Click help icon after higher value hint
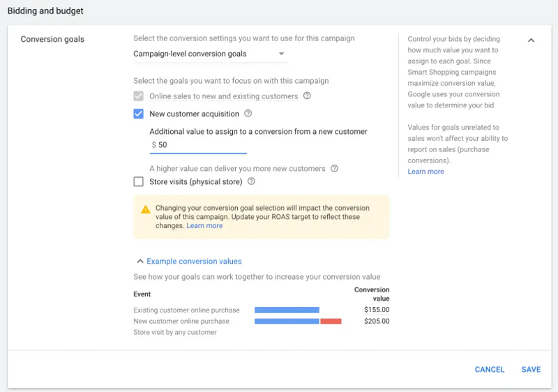The width and height of the screenshot is (558, 392). [x=334, y=168]
